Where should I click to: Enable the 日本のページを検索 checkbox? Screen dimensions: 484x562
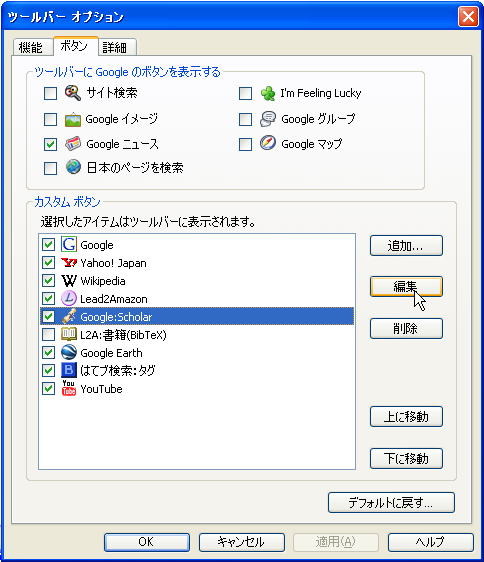coord(50,168)
